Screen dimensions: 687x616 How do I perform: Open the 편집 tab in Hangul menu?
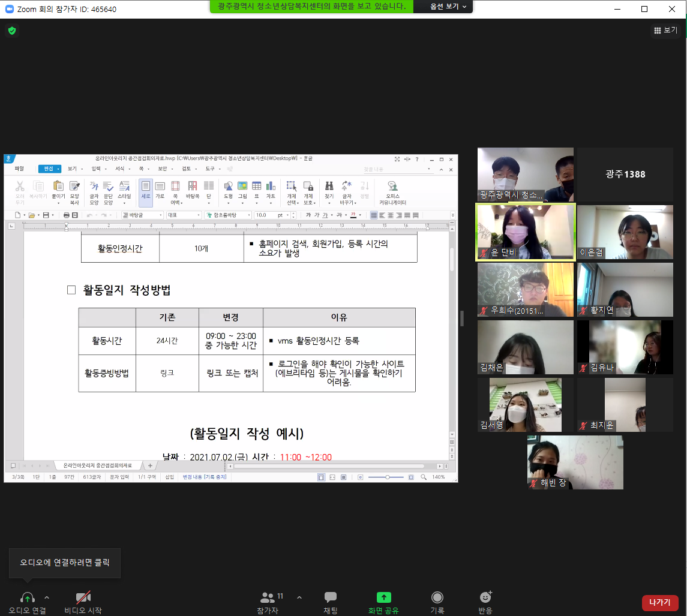coord(49,169)
